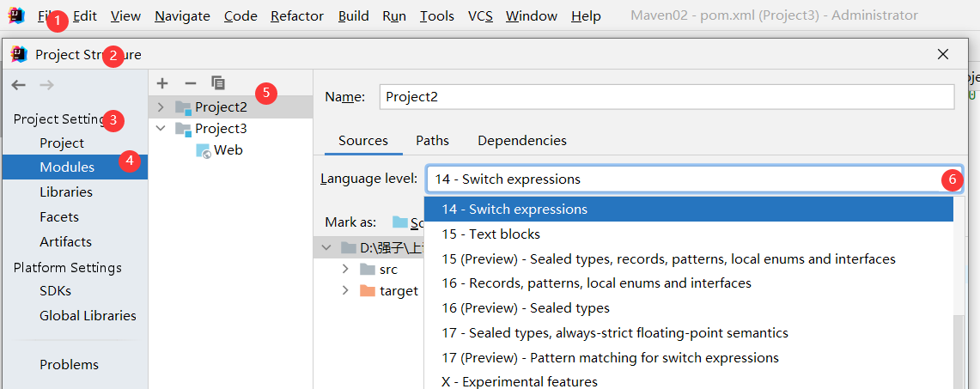
Task: Choose '17 - Sealed types' language level
Action: coord(615,333)
